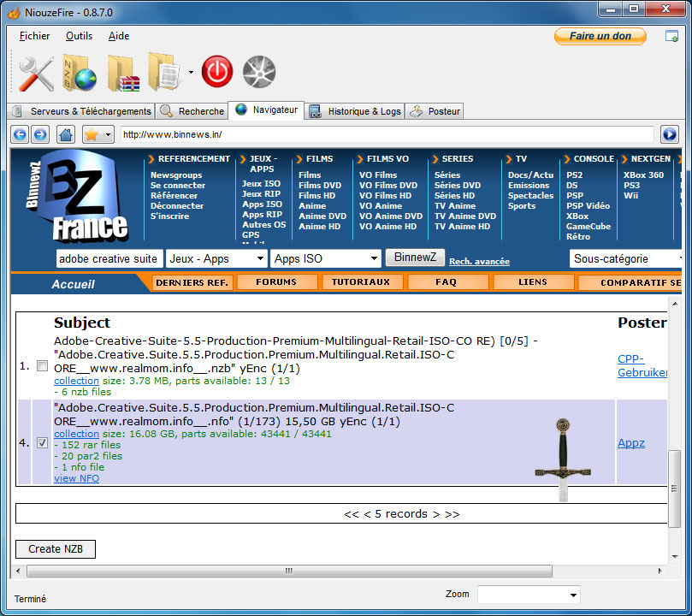Click the Create NZB button
Image resolution: width=692 pixels, height=616 pixels.
pos(56,549)
